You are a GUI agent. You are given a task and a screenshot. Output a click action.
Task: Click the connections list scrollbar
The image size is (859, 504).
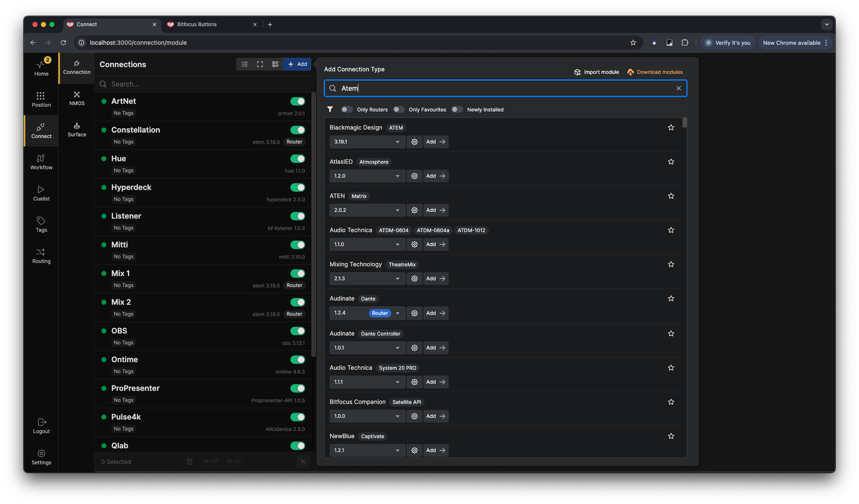click(x=314, y=225)
